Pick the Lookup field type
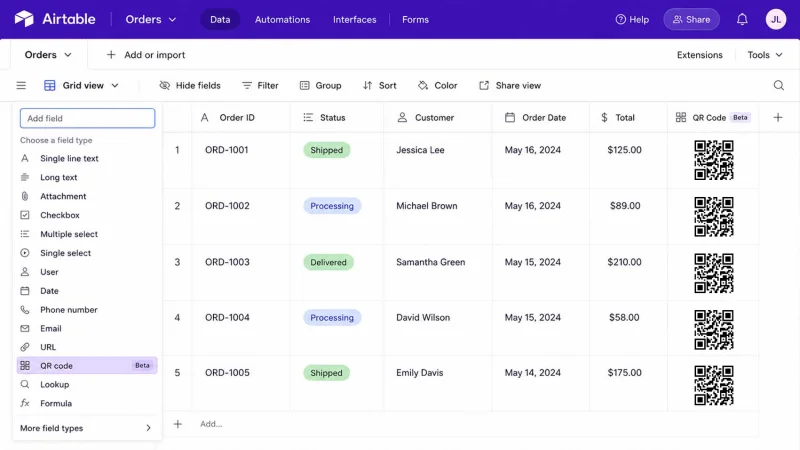This screenshot has height=450, width=800. [x=87, y=384]
